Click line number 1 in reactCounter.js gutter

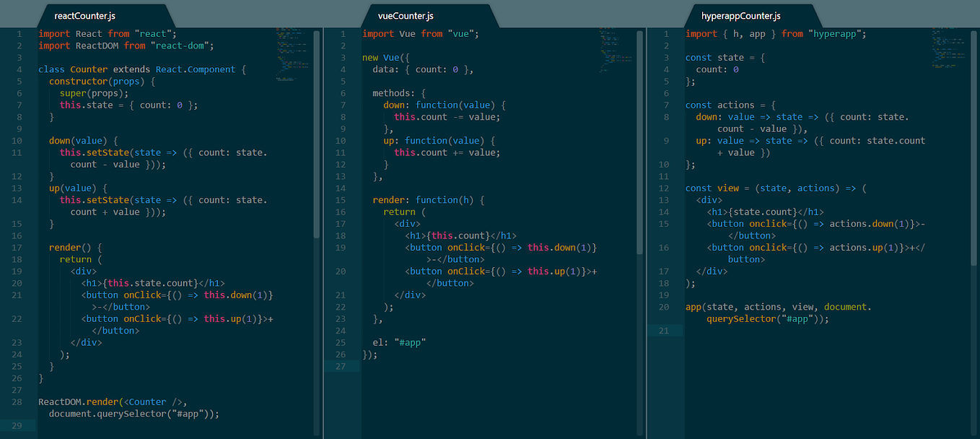[18, 33]
